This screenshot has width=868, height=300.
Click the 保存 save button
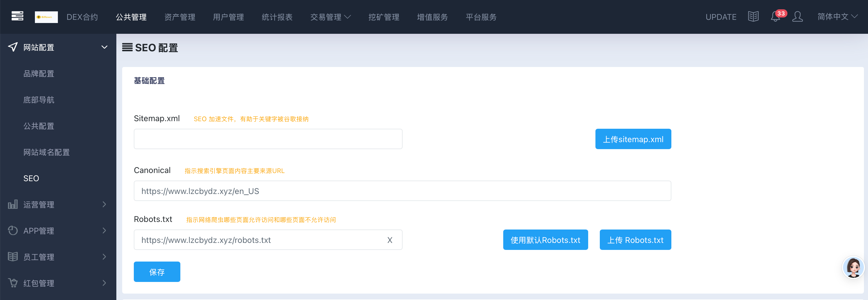pyautogui.click(x=157, y=272)
